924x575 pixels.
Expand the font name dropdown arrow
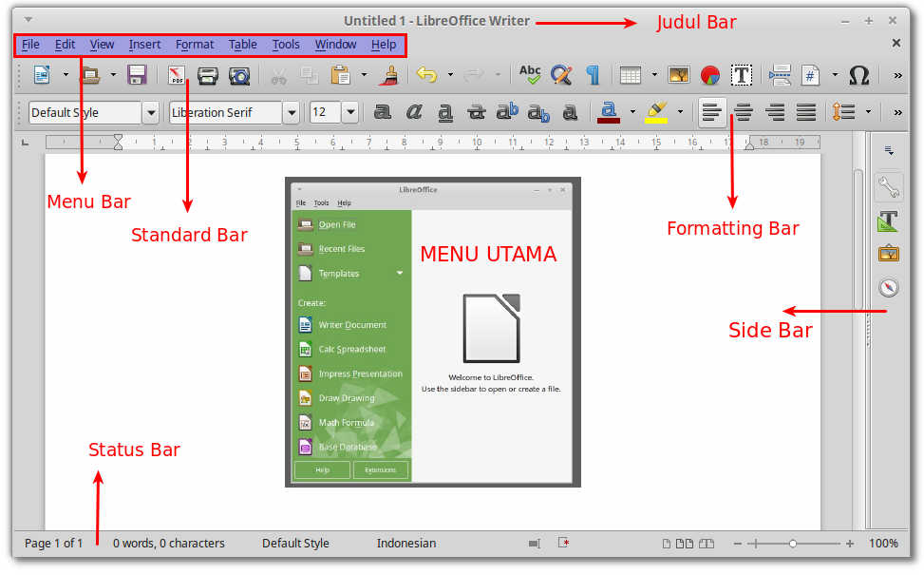point(292,112)
